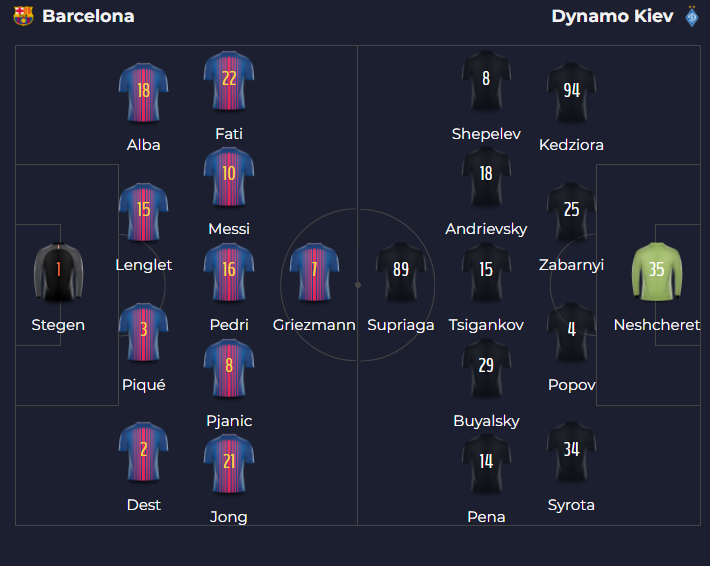Screen dimensions: 710x566
Task: Click Fati's number 22 jersey
Action: pos(229,81)
